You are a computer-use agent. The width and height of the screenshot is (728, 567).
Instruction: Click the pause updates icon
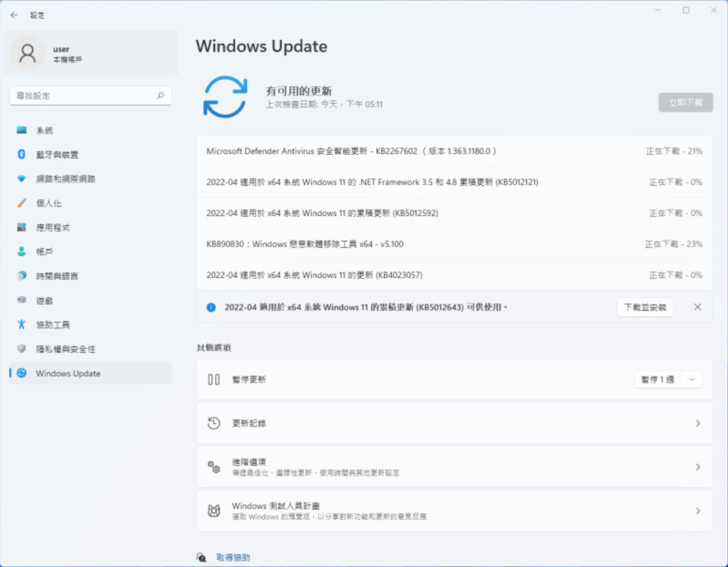click(x=214, y=379)
